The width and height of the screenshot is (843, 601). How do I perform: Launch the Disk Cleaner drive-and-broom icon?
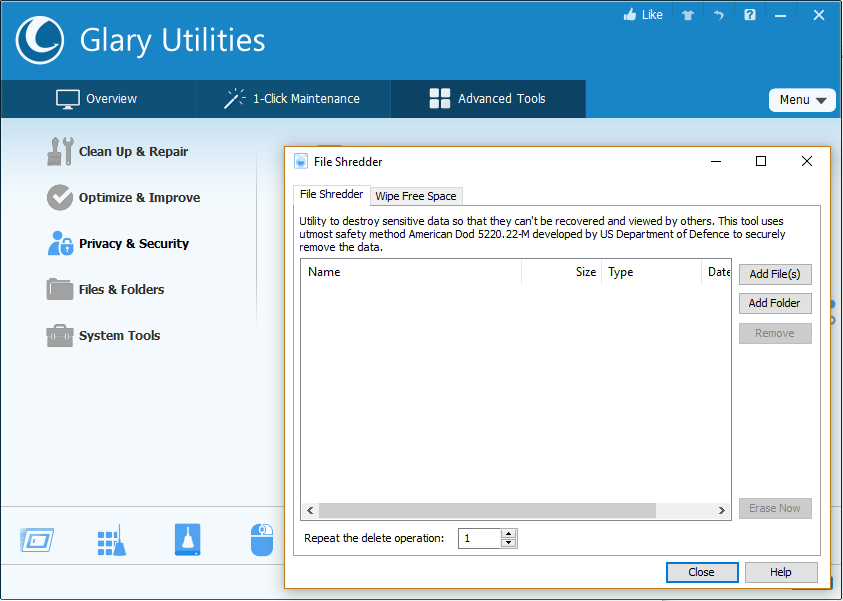point(188,540)
